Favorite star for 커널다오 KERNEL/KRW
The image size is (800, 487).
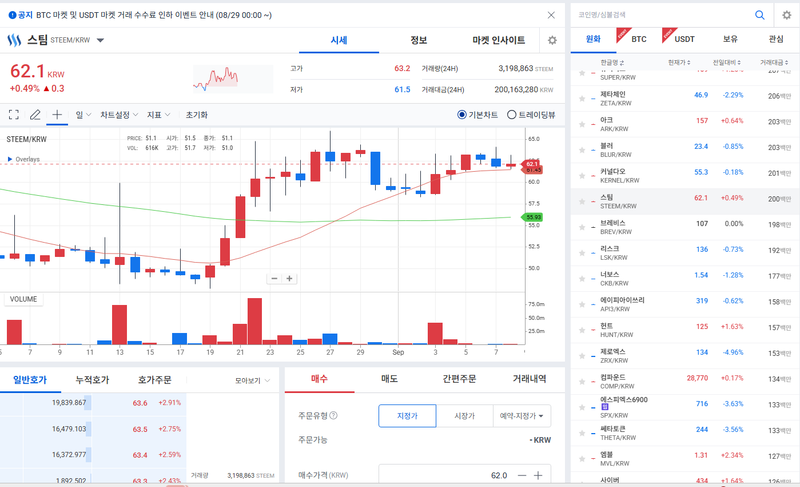point(582,175)
